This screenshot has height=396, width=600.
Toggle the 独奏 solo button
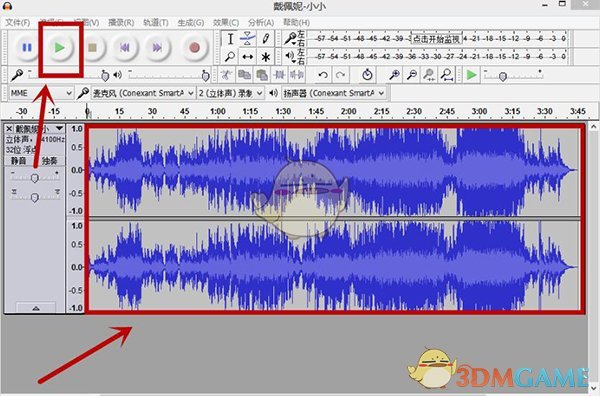click(x=49, y=161)
